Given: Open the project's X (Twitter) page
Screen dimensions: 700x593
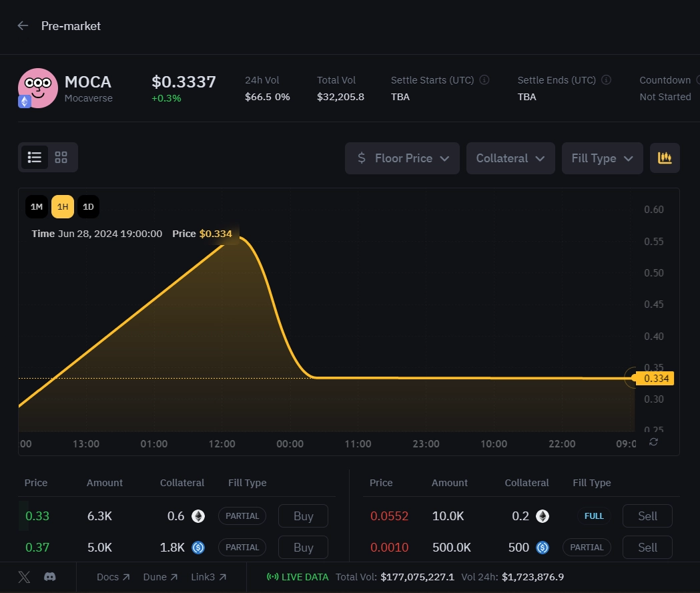Looking at the screenshot, I should click(24, 576).
